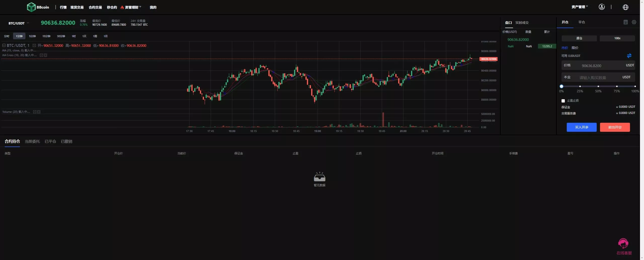Open the 100x leverage selector
This screenshot has width=644, height=260.
(x=617, y=38)
